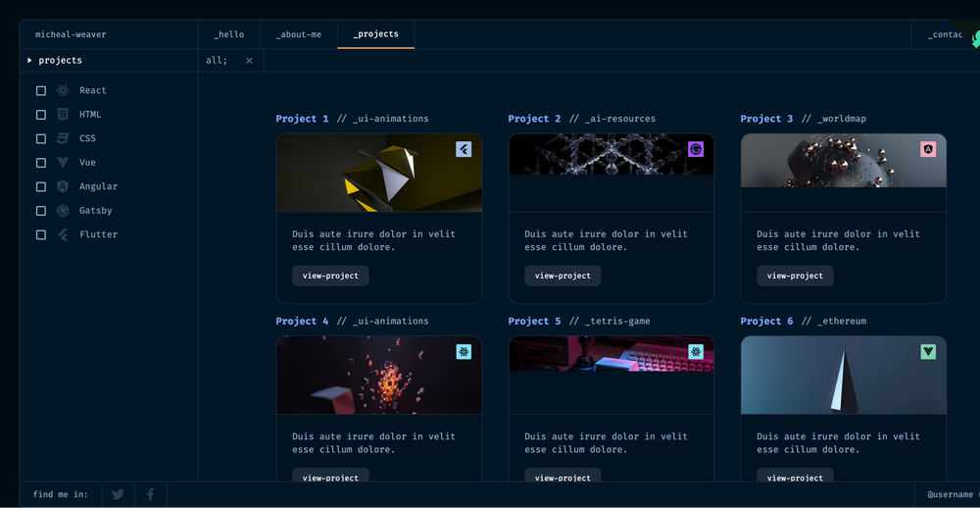The width and height of the screenshot is (980, 508).
Task: Click Project 6 ethereum pyramid thumbnail
Action: click(844, 375)
